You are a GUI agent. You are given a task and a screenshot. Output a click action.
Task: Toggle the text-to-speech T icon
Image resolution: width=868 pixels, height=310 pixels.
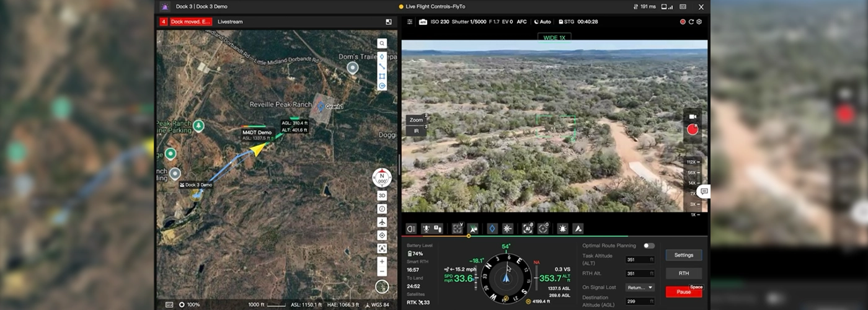(x=438, y=229)
